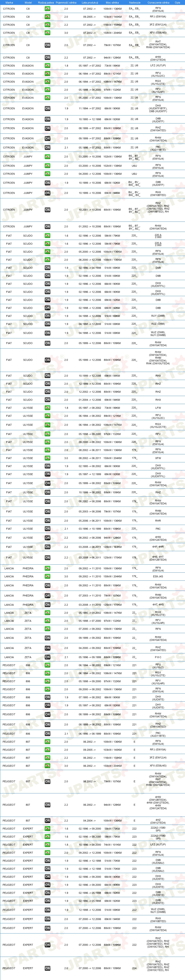Click diesel icon in Fiat Ulysse 4HP, 4HR row
Screen dimensions: 185x980
[47, 547]
